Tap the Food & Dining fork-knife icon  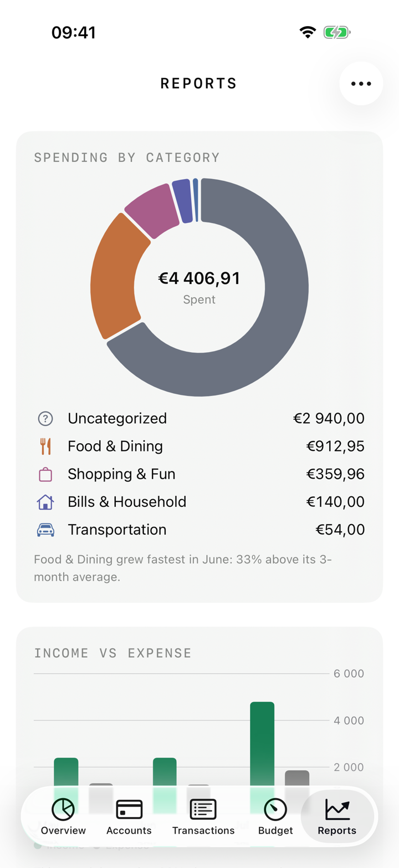point(45,446)
